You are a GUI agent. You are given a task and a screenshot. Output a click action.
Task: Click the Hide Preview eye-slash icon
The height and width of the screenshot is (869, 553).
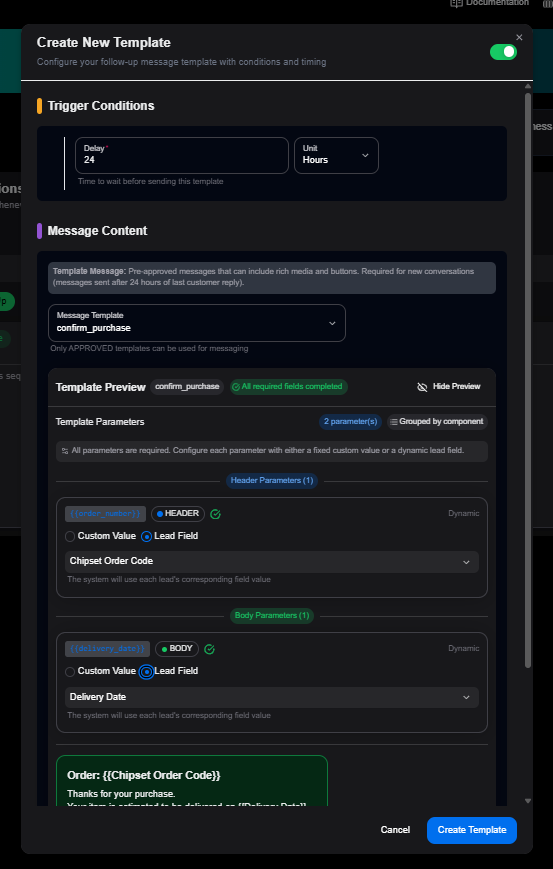(422, 387)
